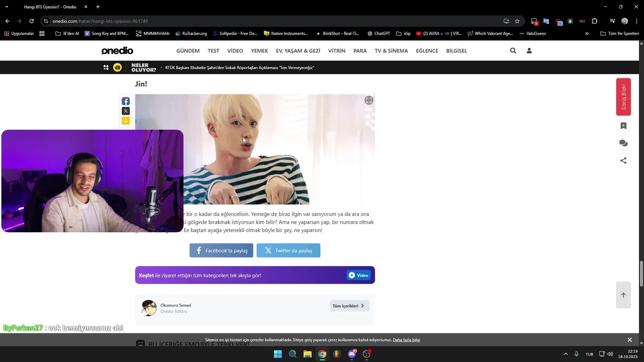Show hidden system tray icons

[566, 354]
